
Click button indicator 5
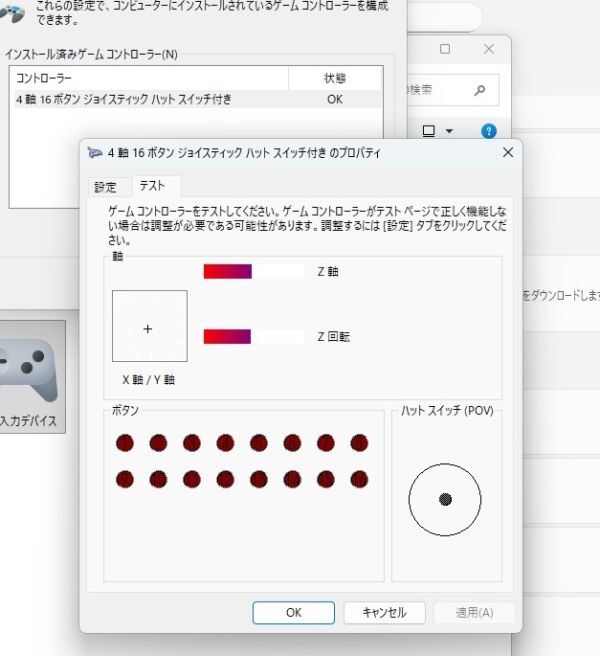click(259, 443)
